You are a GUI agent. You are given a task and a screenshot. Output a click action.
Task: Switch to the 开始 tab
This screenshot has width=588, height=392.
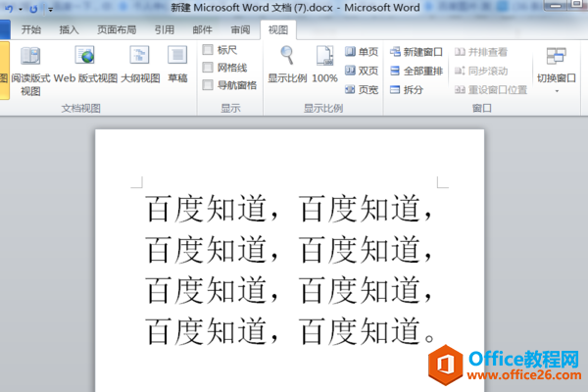[x=31, y=29]
